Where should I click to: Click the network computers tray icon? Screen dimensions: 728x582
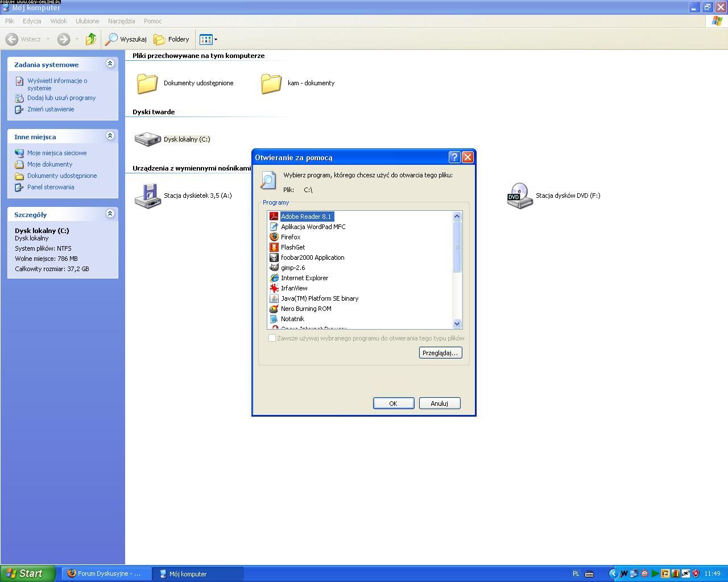tap(634, 573)
